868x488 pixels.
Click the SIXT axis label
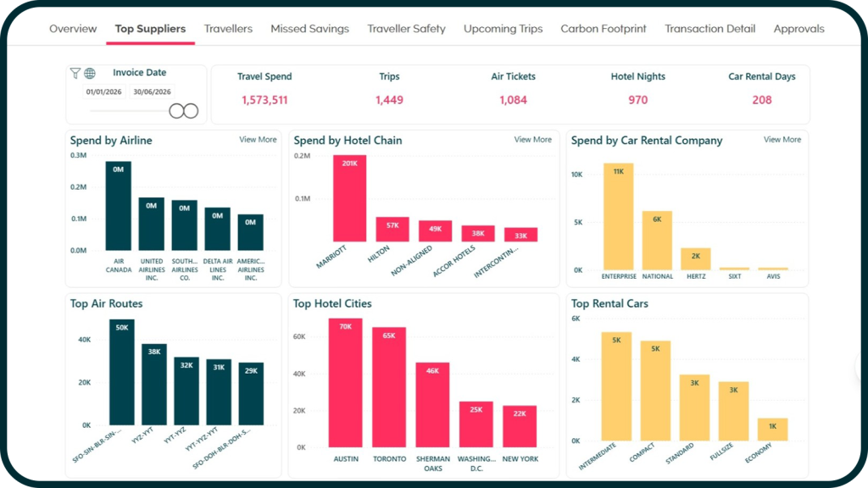click(735, 276)
